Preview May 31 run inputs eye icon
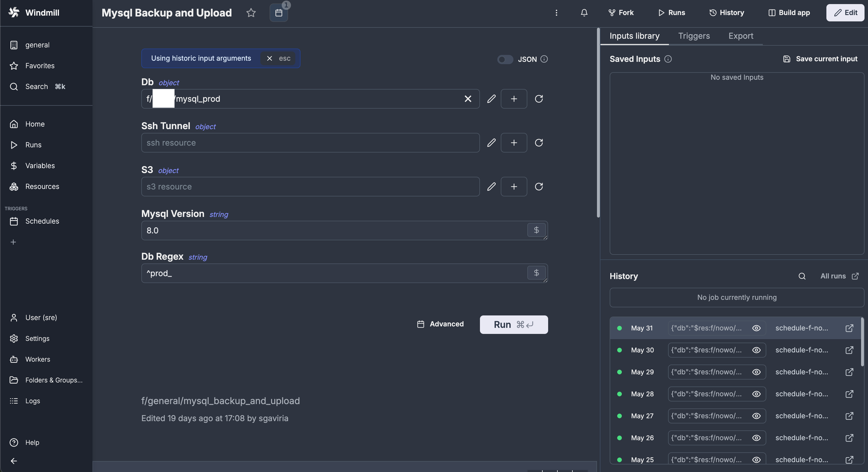The image size is (868, 472). coord(756,328)
